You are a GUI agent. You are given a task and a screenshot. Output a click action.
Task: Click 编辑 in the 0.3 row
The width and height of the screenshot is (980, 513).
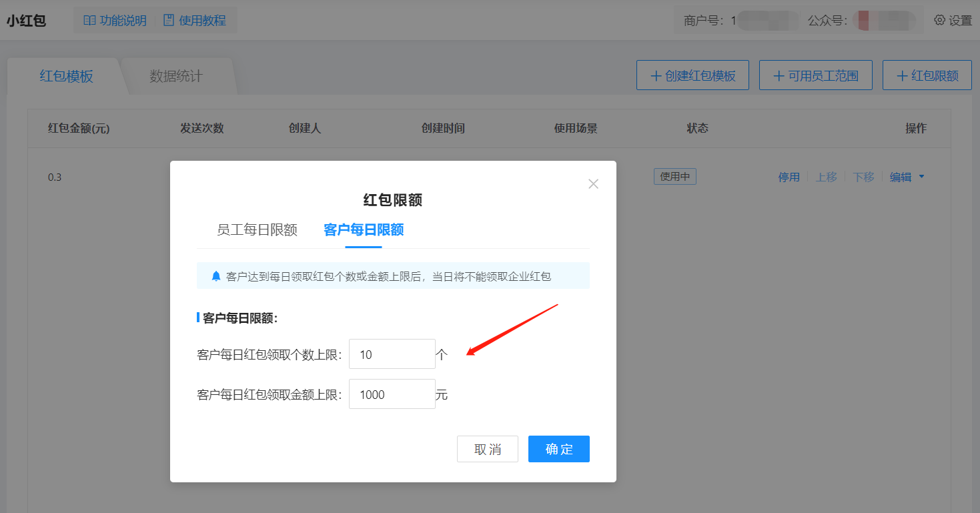click(x=901, y=177)
